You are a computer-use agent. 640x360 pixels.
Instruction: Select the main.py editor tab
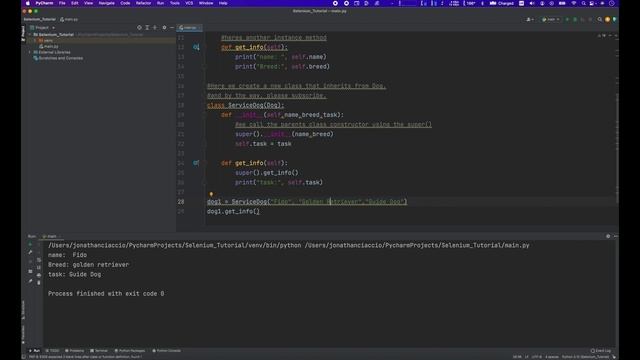point(189,28)
